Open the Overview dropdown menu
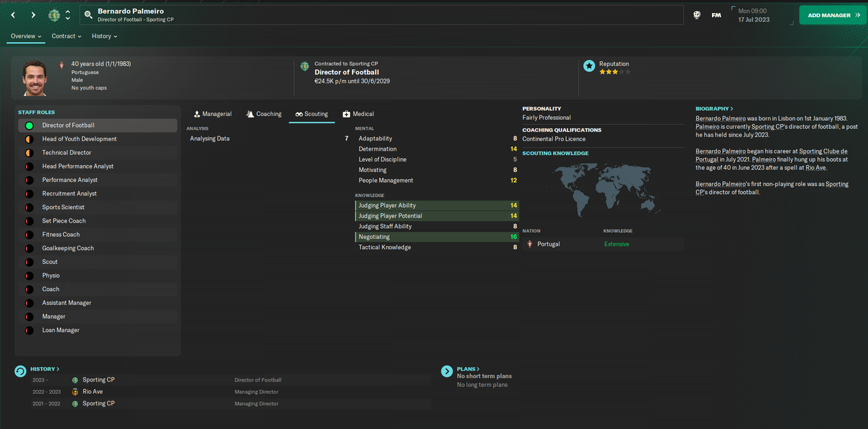This screenshot has height=429, width=868. [x=26, y=36]
